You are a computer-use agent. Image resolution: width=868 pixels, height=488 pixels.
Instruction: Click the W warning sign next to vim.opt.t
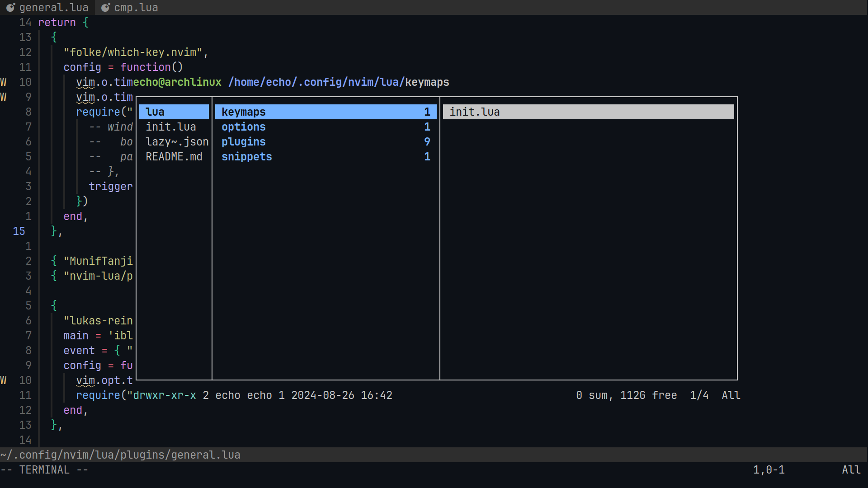pos(3,380)
